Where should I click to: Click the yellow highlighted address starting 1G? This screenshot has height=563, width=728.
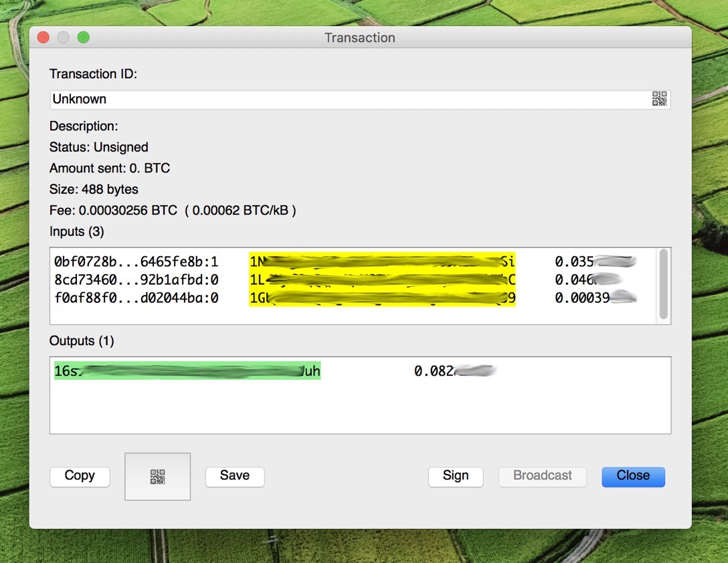382,298
